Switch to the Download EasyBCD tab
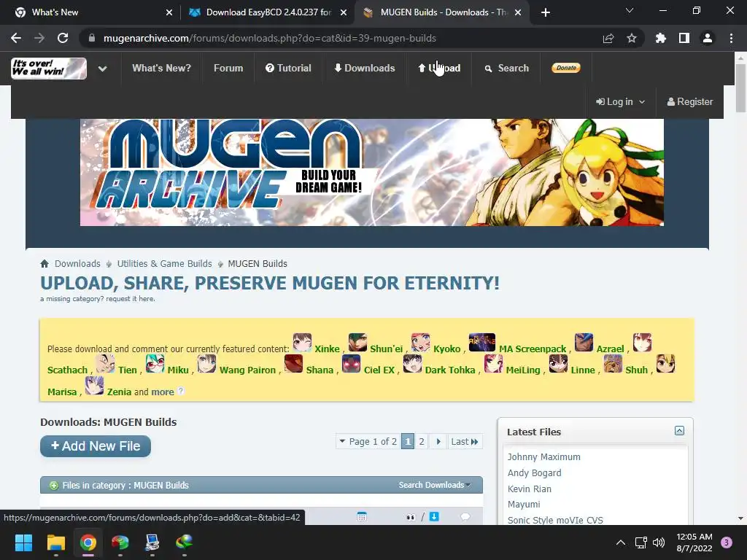 point(268,12)
